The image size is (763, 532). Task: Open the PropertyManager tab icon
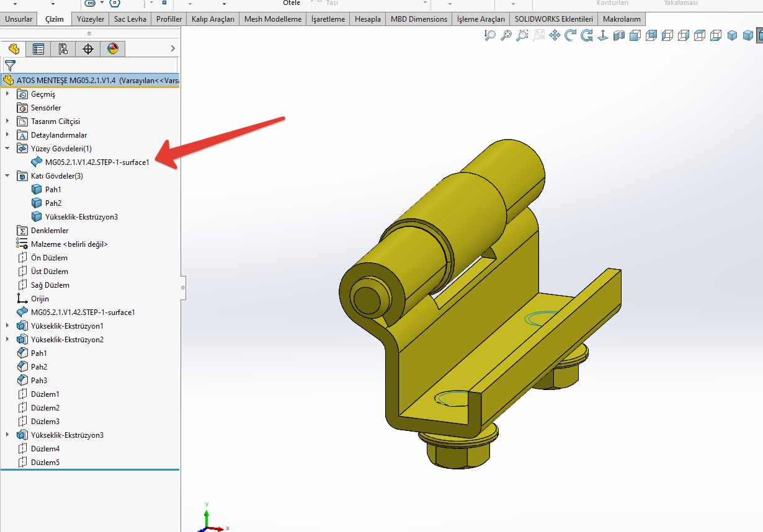[x=38, y=49]
